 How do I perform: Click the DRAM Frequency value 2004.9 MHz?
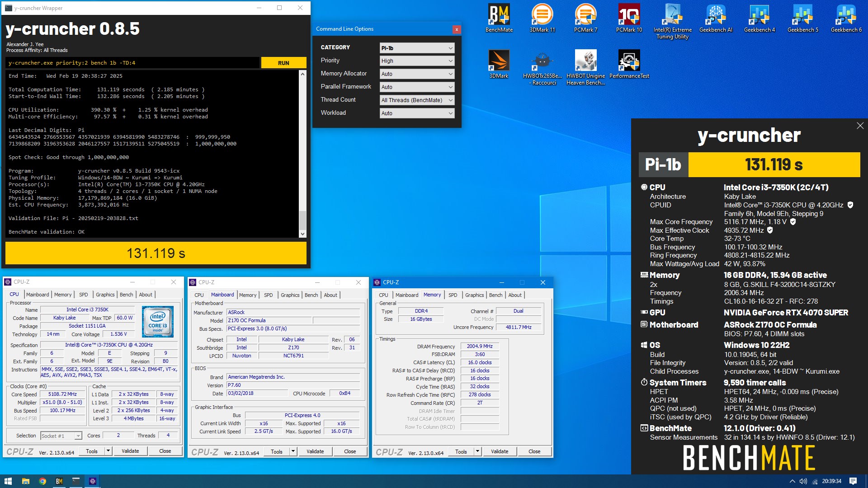(480, 347)
